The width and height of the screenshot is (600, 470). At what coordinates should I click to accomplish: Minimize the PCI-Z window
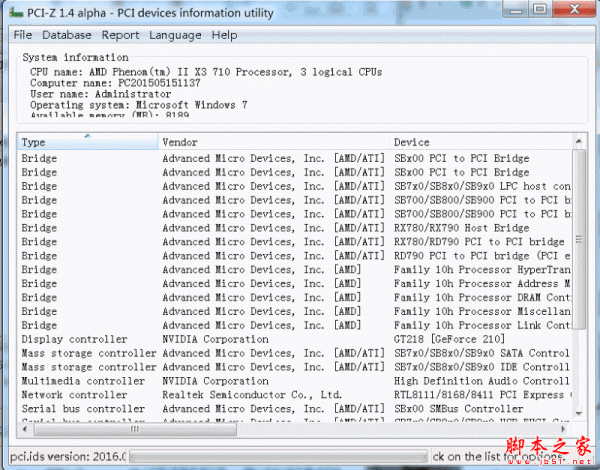[515, 9]
